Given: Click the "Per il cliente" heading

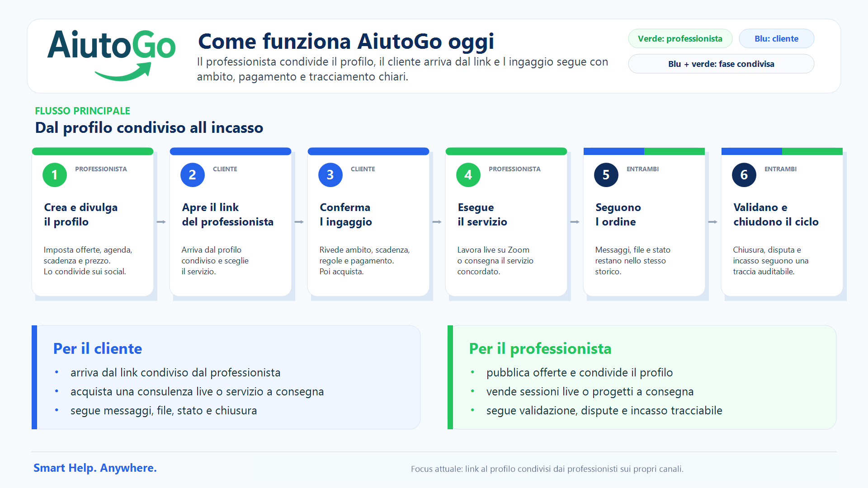Looking at the screenshot, I should [x=98, y=349].
